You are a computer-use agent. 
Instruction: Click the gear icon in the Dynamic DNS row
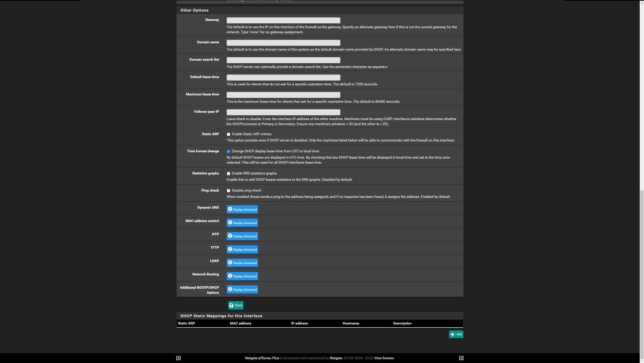(x=230, y=209)
